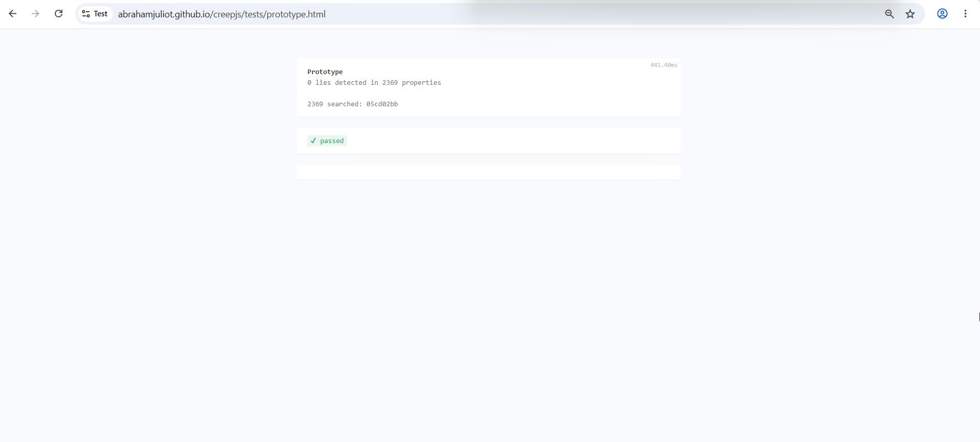The image size is (980, 442).
Task: Open the zoom magnifier icon in address bar
Action: [889, 14]
